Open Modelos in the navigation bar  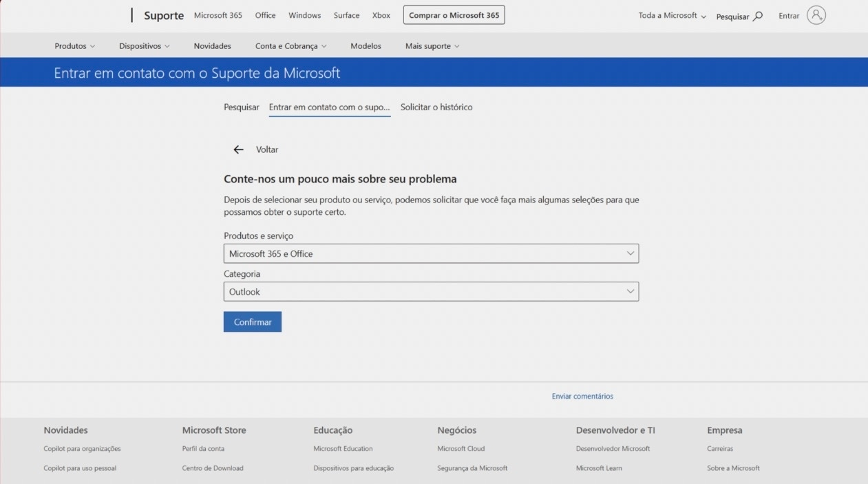(x=366, y=46)
